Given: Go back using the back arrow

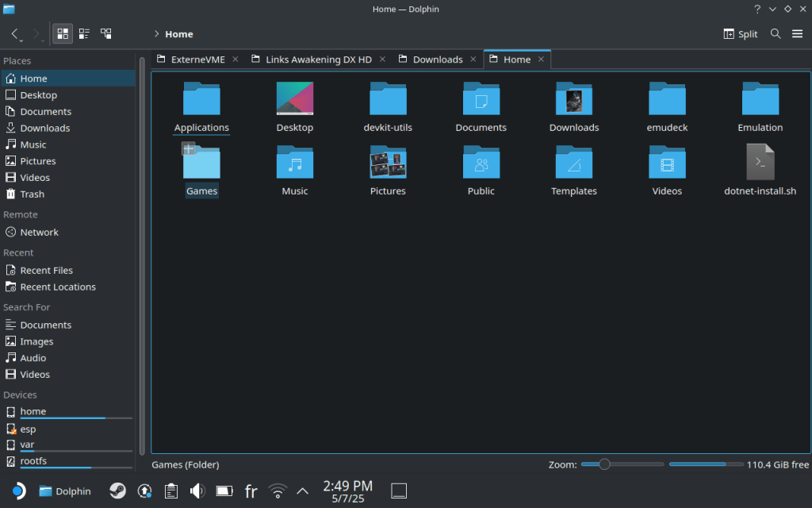Looking at the screenshot, I should [x=15, y=34].
